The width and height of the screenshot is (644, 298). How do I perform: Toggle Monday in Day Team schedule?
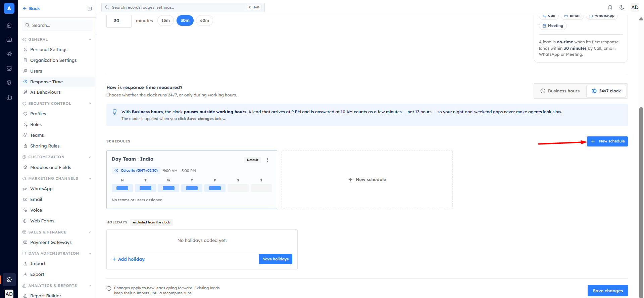pyautogui.click(x=122, y=188)
